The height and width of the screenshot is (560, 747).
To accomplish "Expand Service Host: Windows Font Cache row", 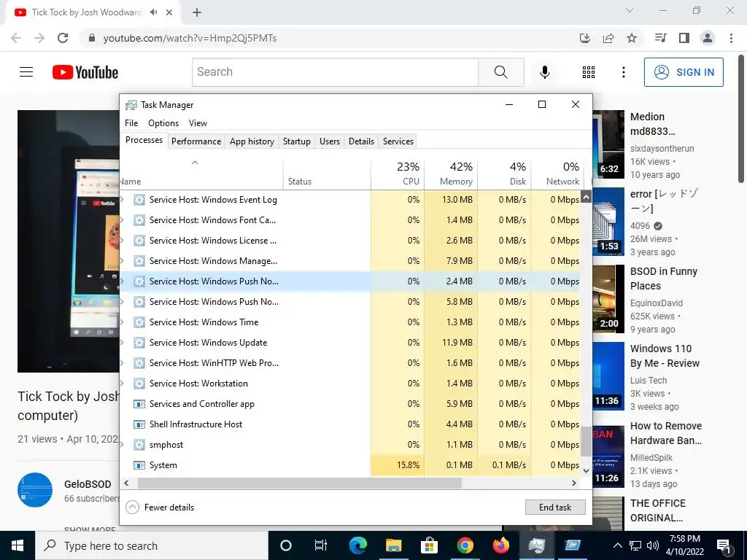I will point(123,220).
